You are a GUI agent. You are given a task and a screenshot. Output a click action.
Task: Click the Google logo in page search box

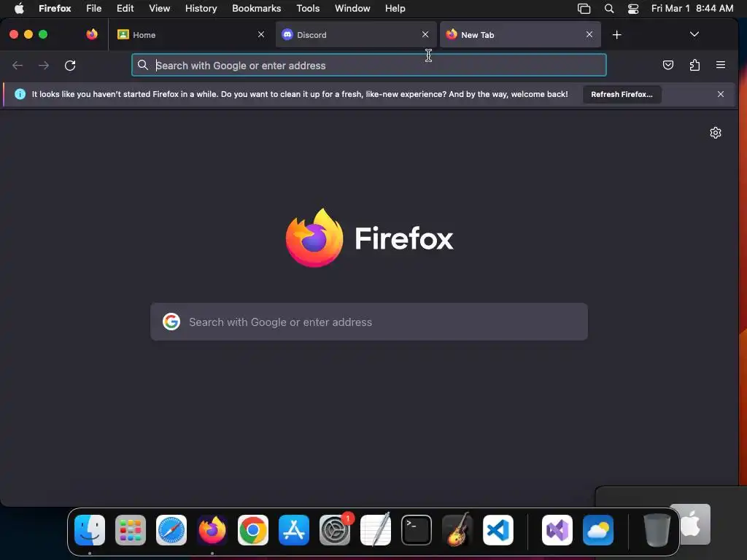pyautogui.click(x=171, y=322)
